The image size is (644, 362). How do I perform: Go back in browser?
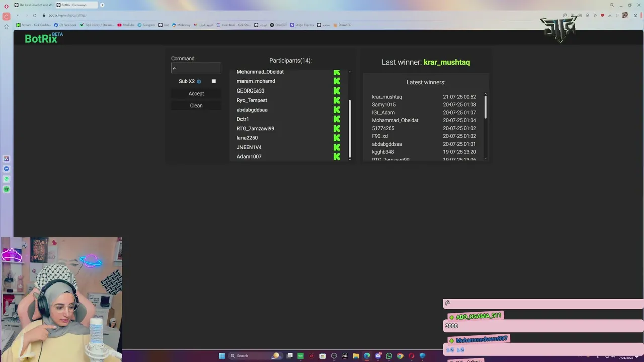18,15
